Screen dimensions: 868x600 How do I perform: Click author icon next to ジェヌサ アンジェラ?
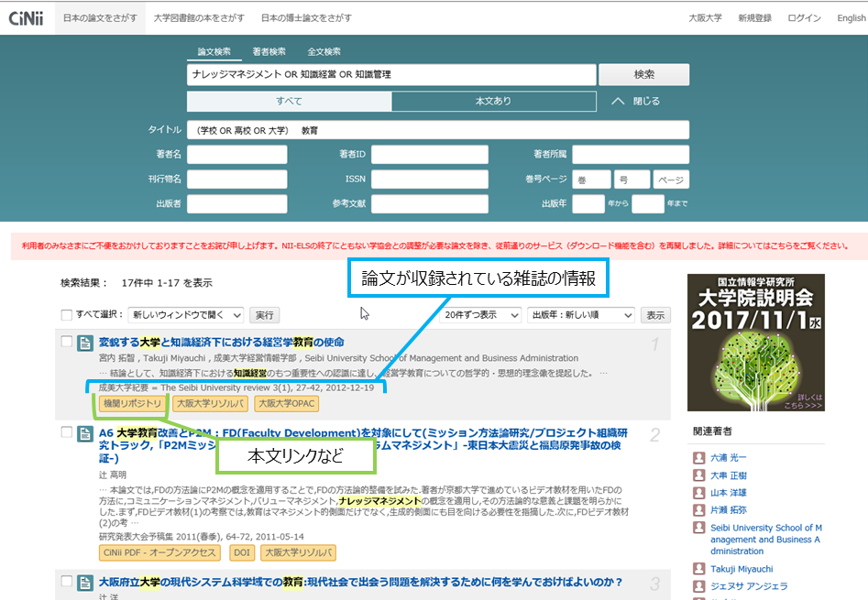tap(699, 586)
